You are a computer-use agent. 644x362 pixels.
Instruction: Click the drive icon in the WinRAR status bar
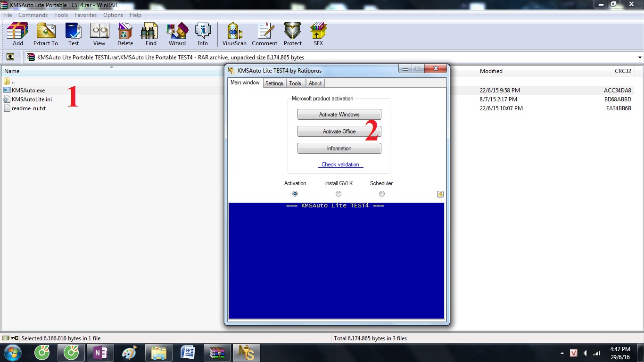click(5, 338)
